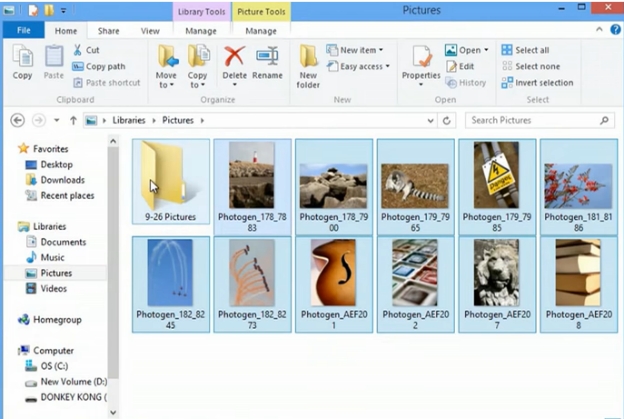This screenshot has width=624, height=419.
Task: Open Library Tools Manage tab
Action: click(201, 31)
